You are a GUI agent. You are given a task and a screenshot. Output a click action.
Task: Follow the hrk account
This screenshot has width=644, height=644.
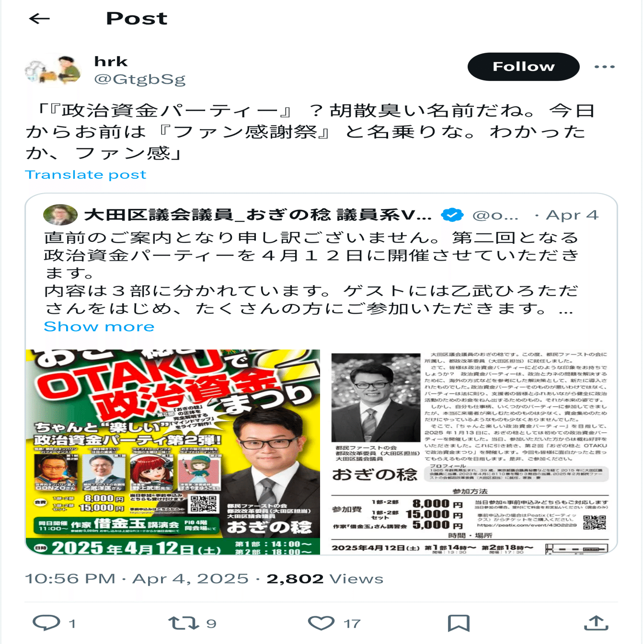523,67
